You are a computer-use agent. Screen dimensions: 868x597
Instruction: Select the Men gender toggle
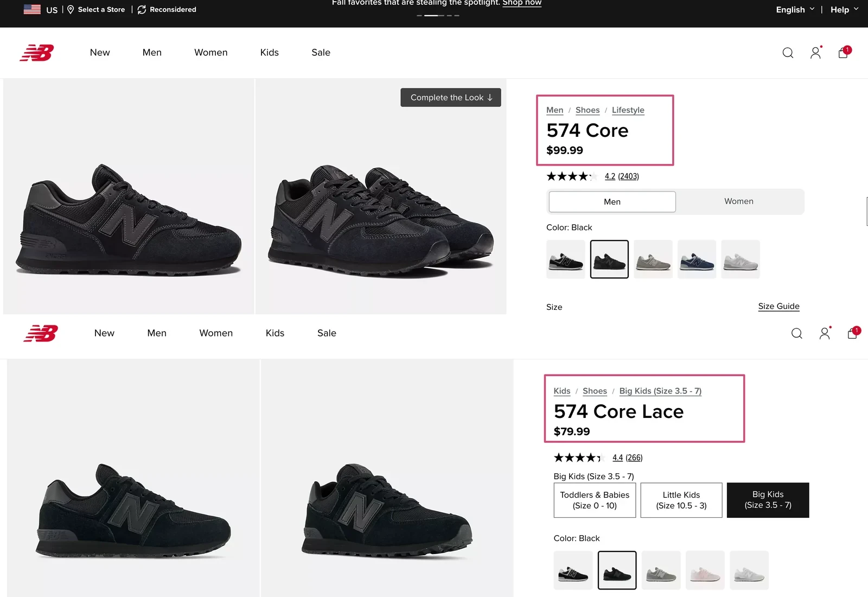coord(612,201)
